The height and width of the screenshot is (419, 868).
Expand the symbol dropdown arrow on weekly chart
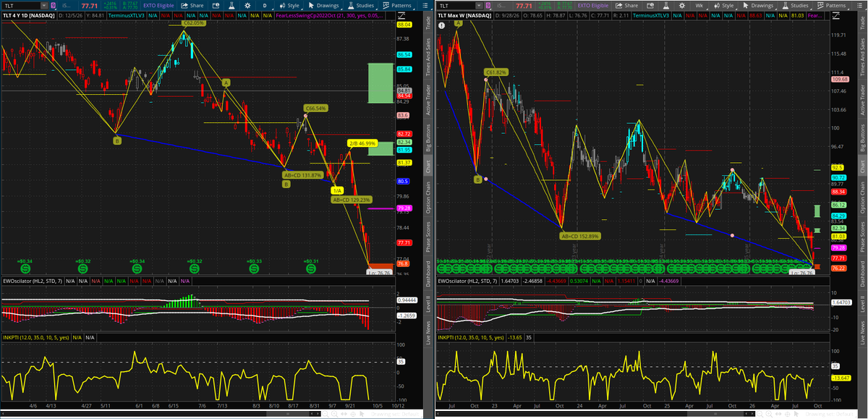477,5
